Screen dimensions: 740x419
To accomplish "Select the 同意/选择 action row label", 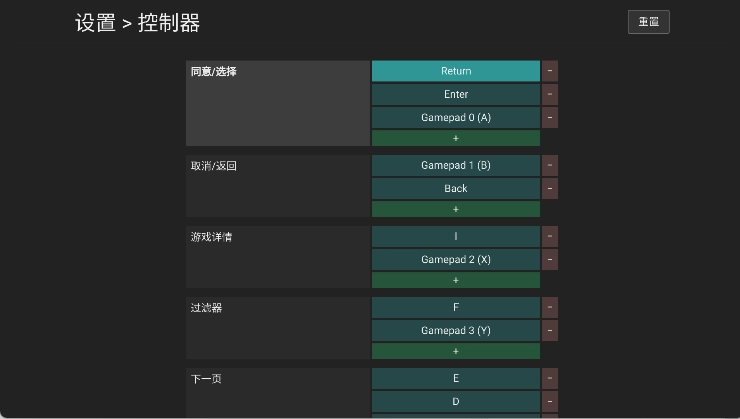I will (277, 103).
